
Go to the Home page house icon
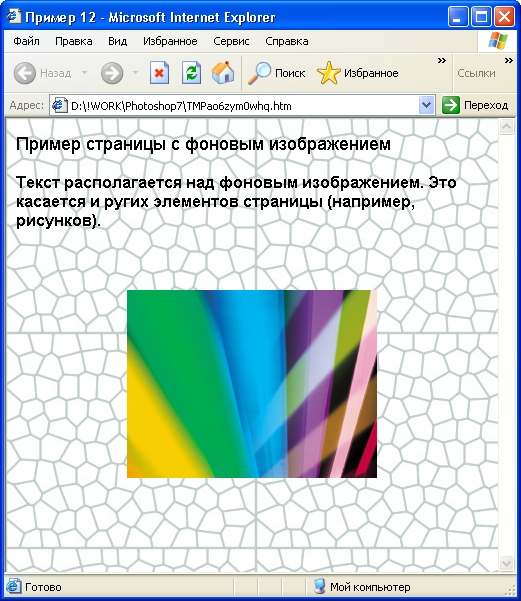[223, 72]
